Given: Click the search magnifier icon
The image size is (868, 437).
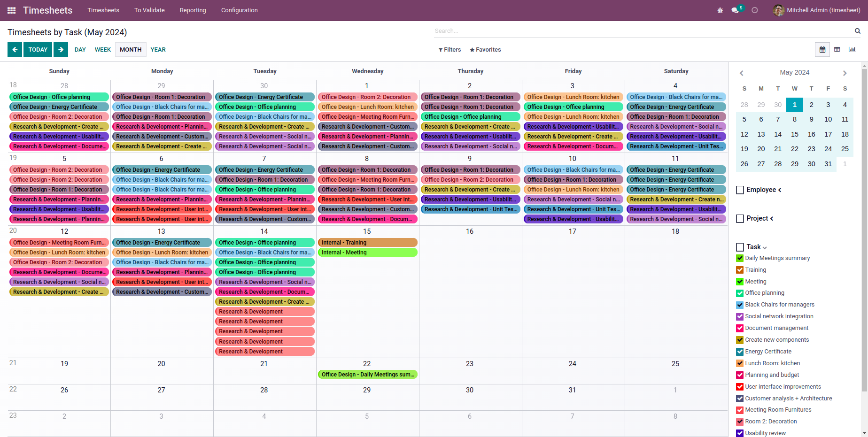Looking at the screenshot, I should click(857, 31).
